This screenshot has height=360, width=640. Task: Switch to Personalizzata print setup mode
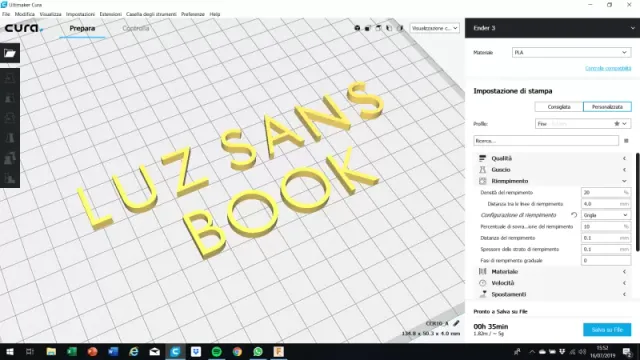pos(607,107)
